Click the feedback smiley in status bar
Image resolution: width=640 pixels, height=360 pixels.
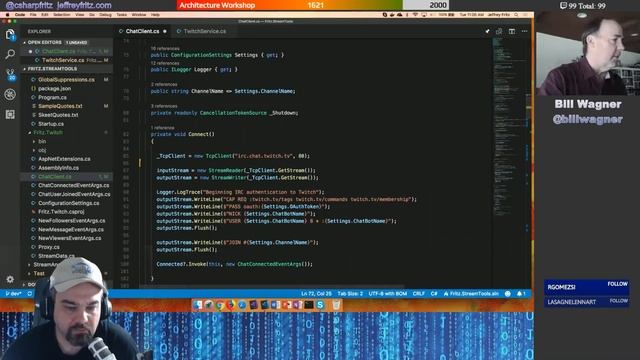(x=508, y=293)
